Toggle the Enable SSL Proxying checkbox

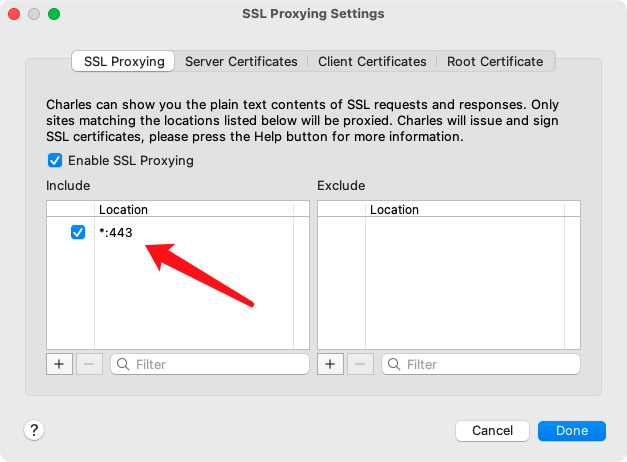tap(55, 160)
